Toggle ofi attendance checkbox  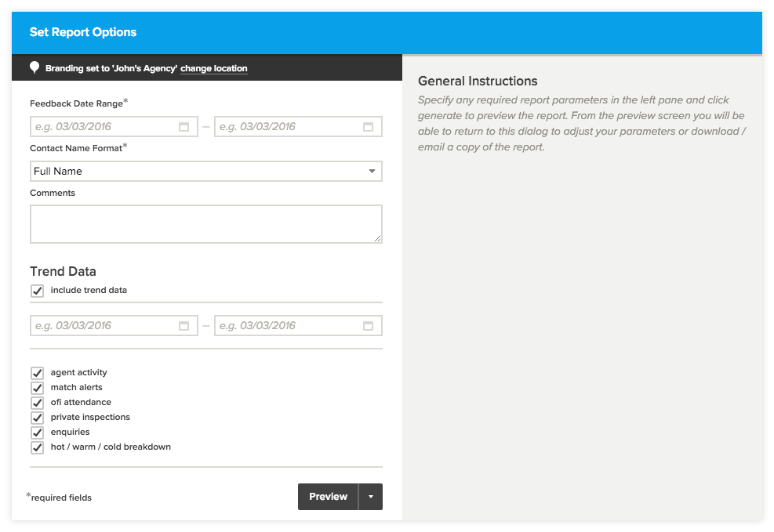[x=38, y=402]
